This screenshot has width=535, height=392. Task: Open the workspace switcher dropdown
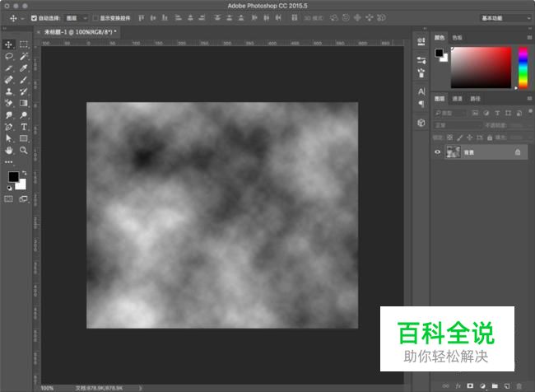[505, 18]
